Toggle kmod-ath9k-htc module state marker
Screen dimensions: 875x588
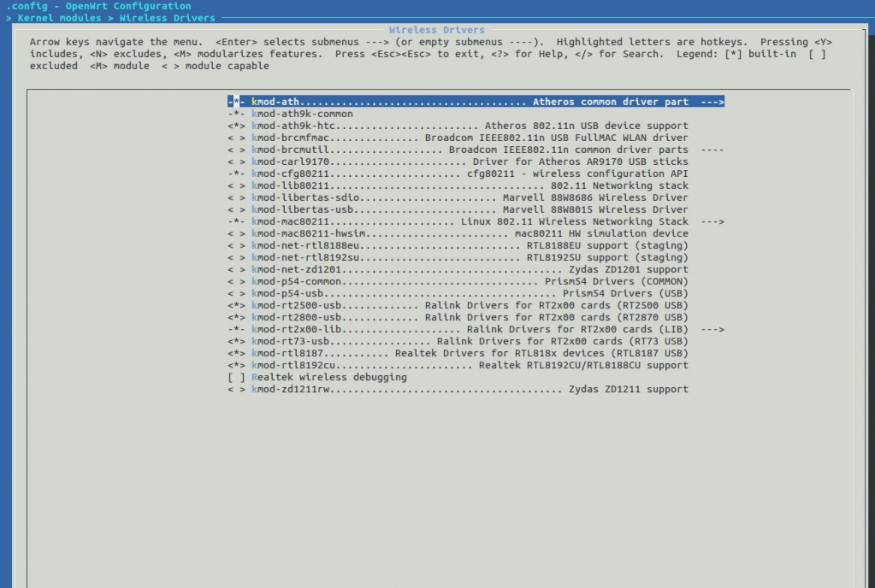click(x=236, y=126)
